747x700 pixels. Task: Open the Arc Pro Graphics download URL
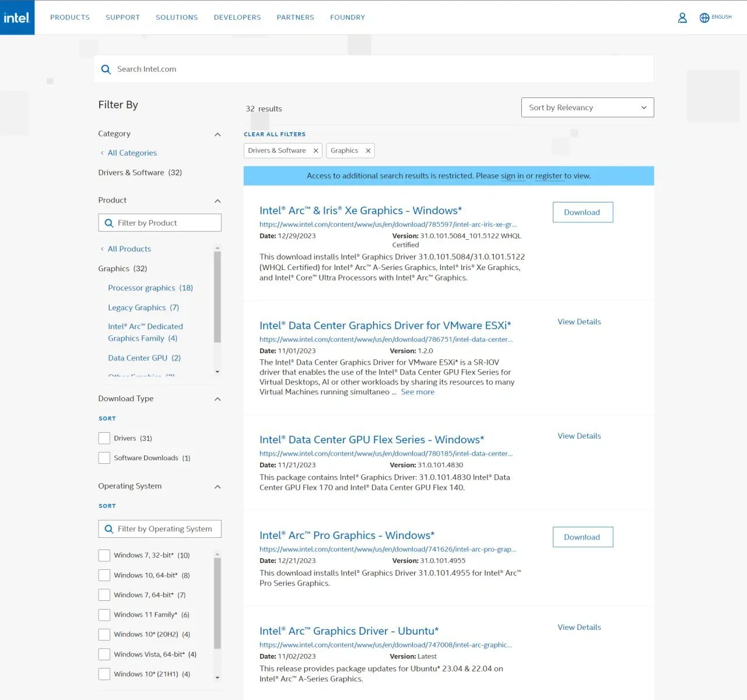point(388,549)
